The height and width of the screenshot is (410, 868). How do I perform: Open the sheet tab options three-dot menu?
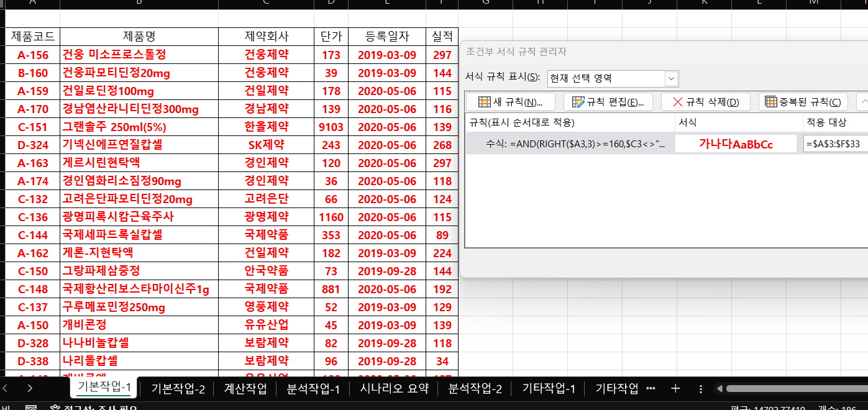[701, 388]
